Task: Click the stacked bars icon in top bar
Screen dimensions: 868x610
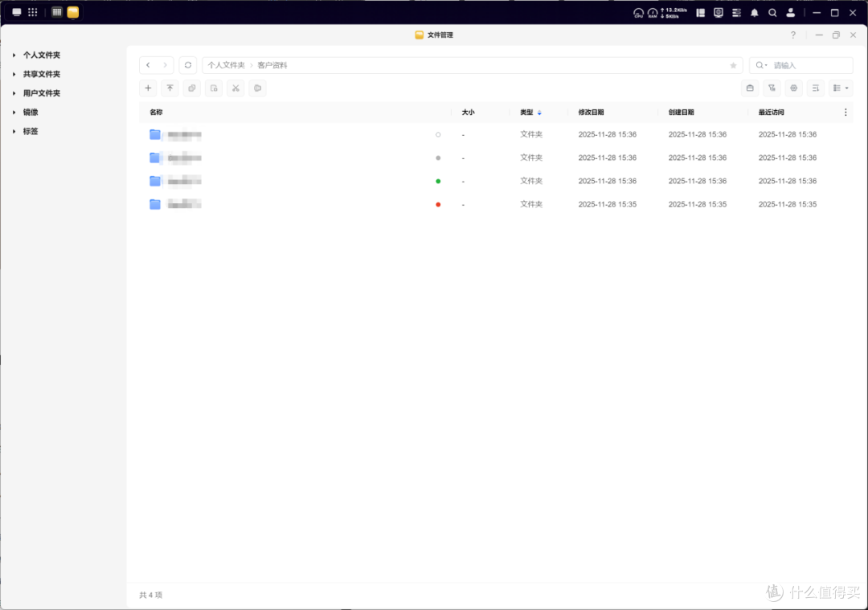Action: [736, 12]
